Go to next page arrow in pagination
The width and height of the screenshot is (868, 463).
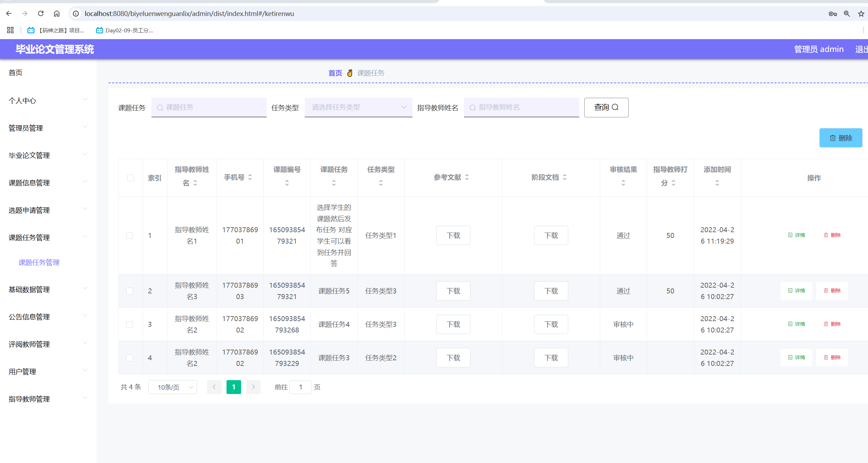pyautogui.click(x=253, y=387)
